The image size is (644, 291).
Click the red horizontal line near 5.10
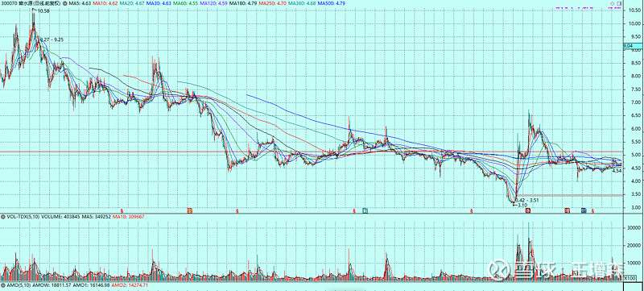click(x=312, y=152)
